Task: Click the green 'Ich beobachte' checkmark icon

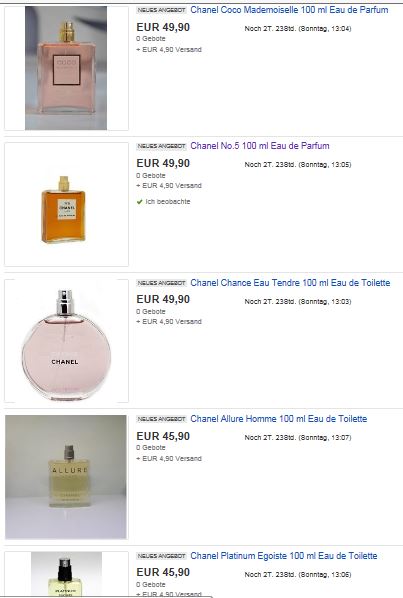Action: 140,202
